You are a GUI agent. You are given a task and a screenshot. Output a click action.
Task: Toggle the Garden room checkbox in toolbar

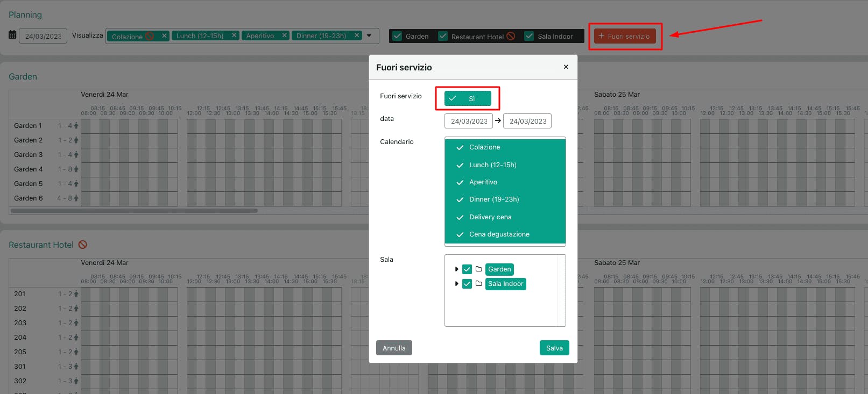coord(398,36)
